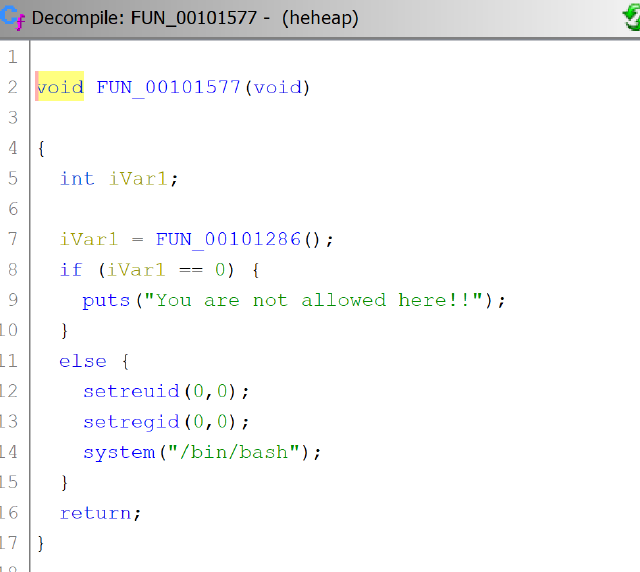
Task: Select function name FUN_00101577 in signature
Action: (x=168, y=87)
